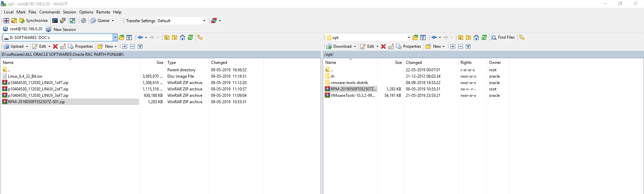Show remote directory tree icon
This screenshot has height=194, width=644.
(522, 37)
